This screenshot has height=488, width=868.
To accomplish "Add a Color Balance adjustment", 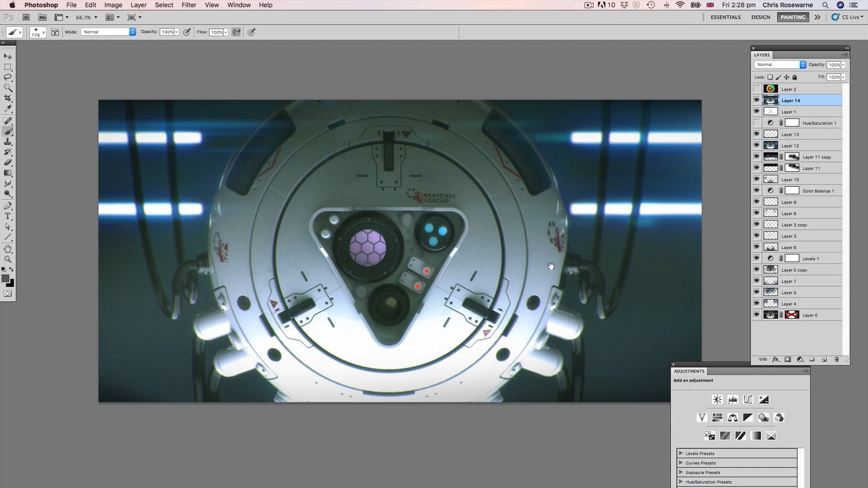I will pyautogui.click(x=732, y=418).
